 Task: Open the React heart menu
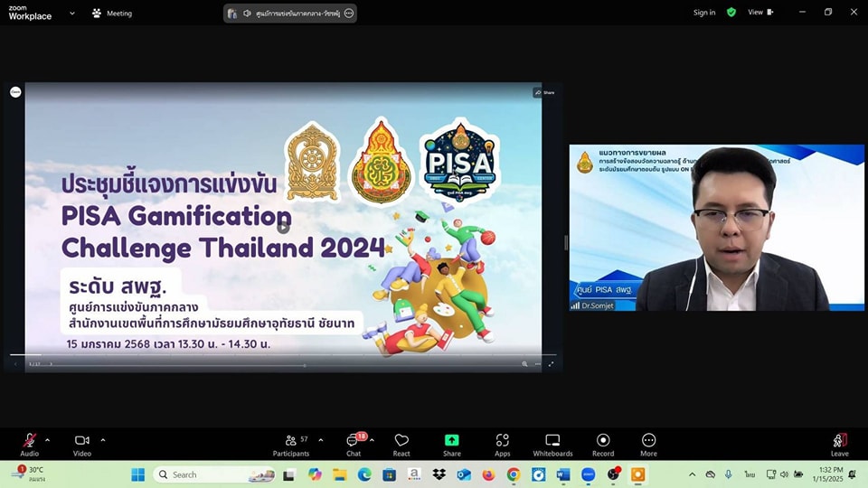pos(401,445)
